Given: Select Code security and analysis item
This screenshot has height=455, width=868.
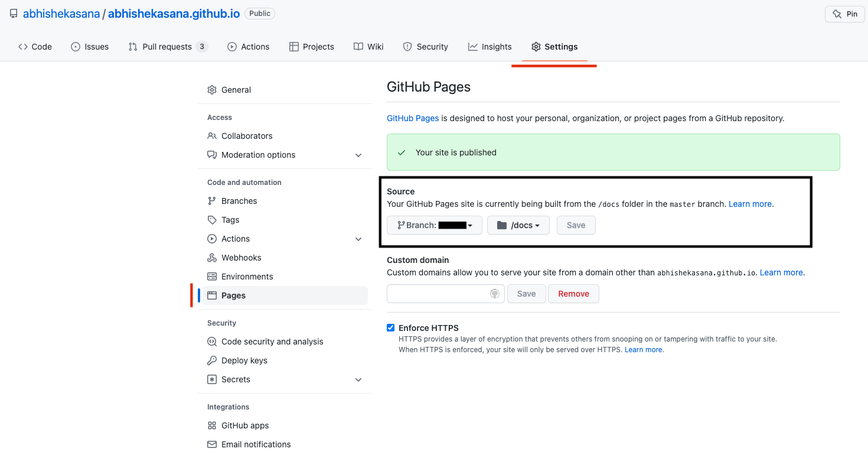Looking at the screenshot, I should click(285, 342).
